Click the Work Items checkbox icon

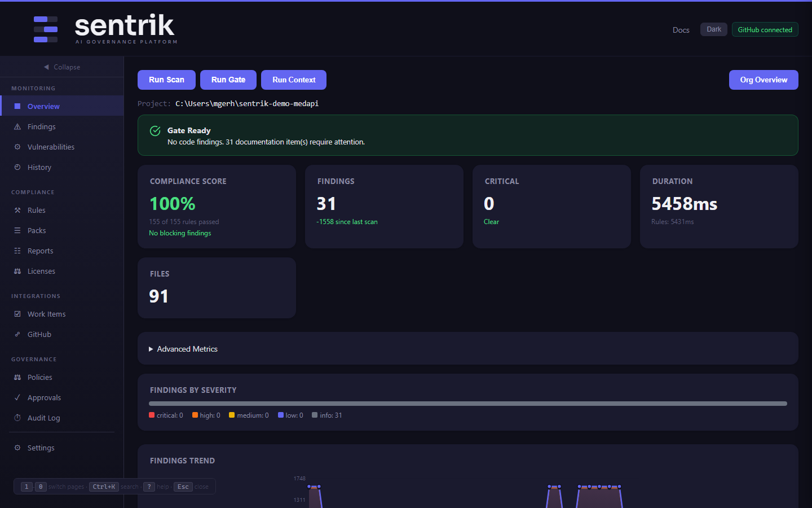click(x=17, y=314)
